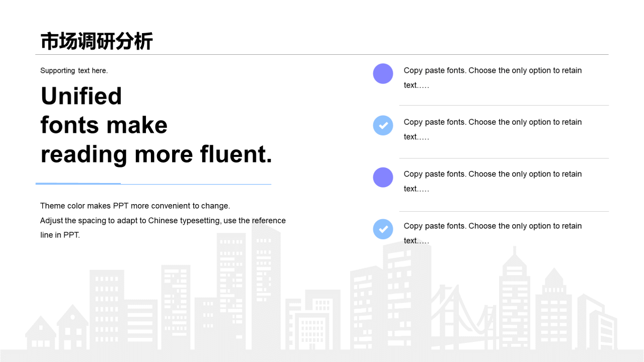Screen dimensions: 644x362
Task: Click the small house silhouettes in the skyline
Action: [57, 327]
